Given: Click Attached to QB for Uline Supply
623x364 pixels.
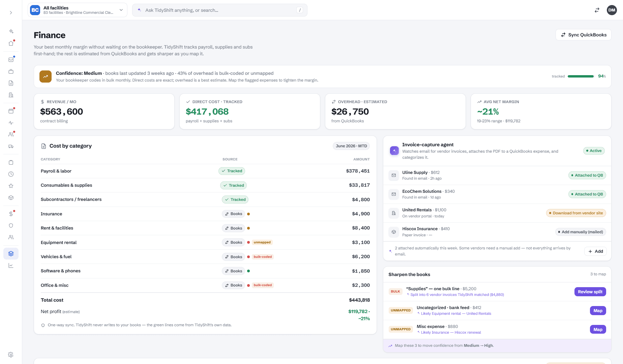Looking at the screenshot, I should pos(587,175).
